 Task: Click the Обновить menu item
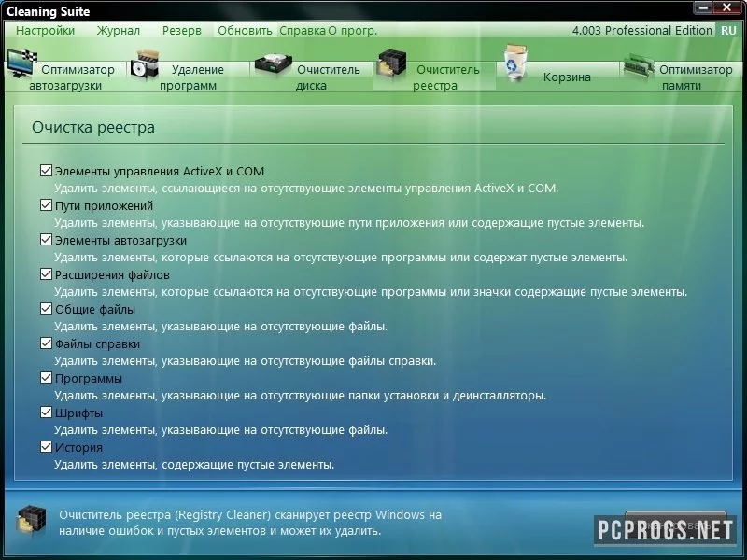[245, 31]
